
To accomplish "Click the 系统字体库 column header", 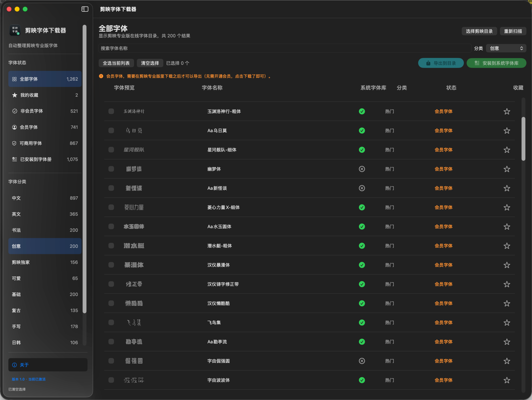I will tap(373, 88).
